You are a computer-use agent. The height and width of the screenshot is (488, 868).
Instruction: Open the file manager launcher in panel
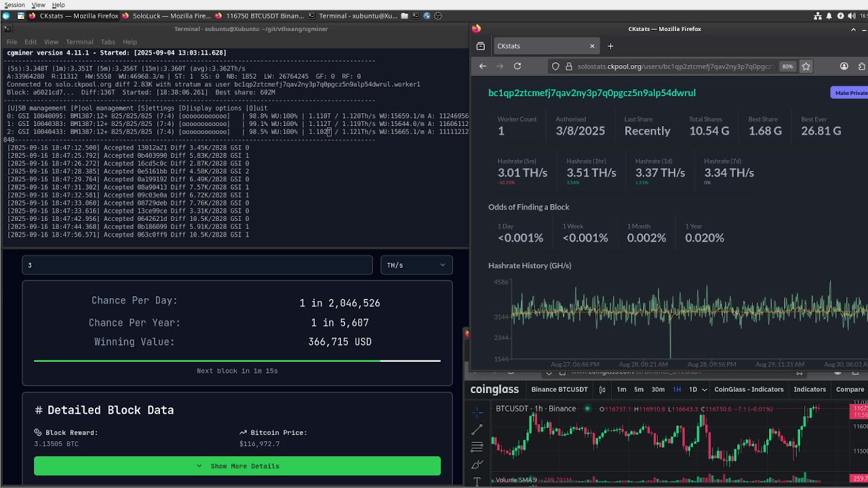coord(405,16)
